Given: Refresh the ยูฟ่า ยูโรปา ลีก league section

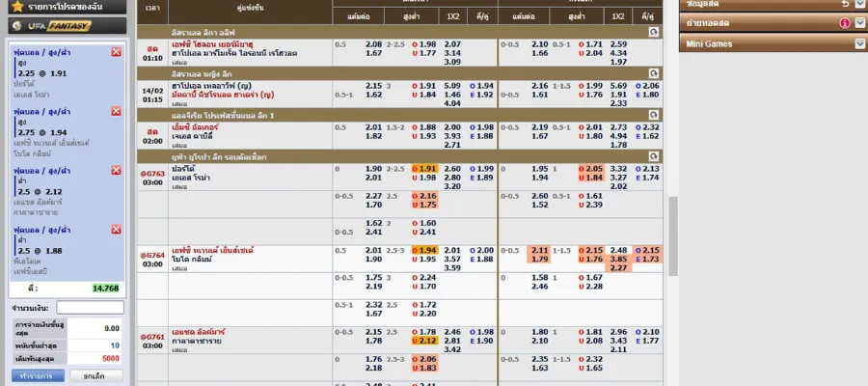Looking at the screenshot, I should 654,155.
